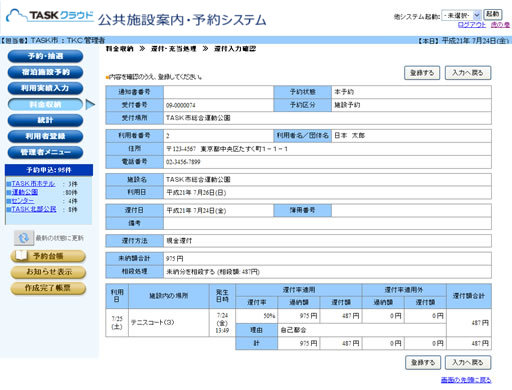Open the 管理者メニュー button

pyautogui.click(x=45, y=152)
